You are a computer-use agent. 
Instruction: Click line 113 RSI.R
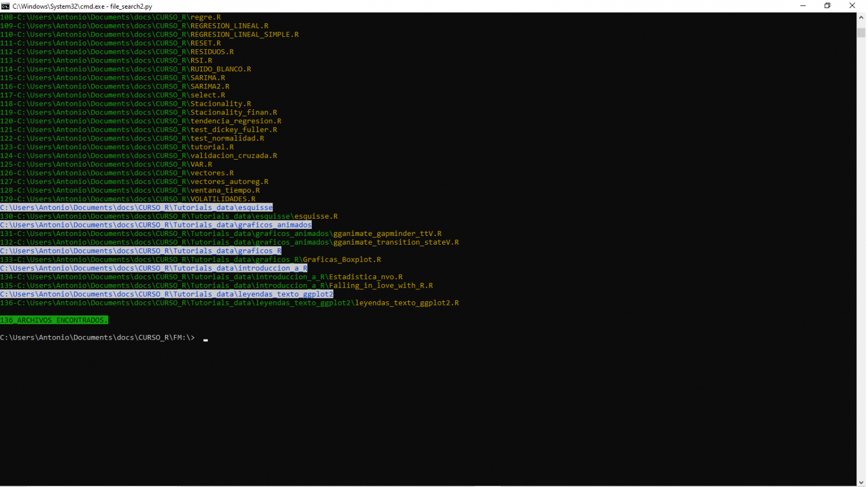pos(106,61)
